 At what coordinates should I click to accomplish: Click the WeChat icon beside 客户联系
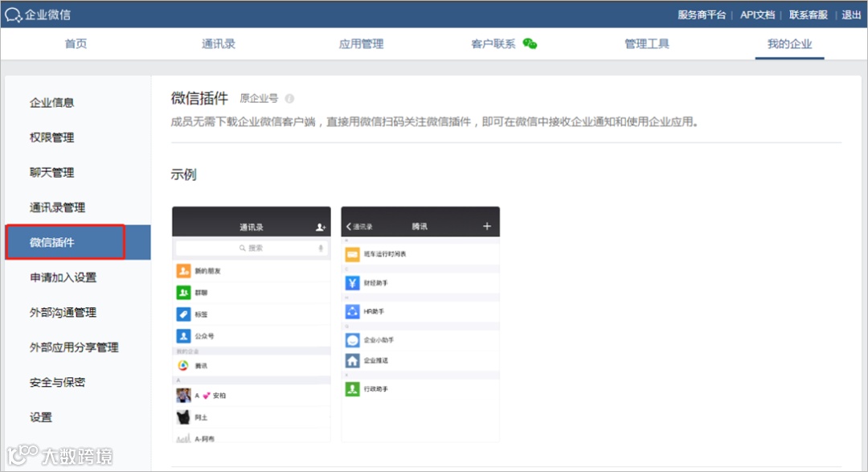click(x=530, y=43)
